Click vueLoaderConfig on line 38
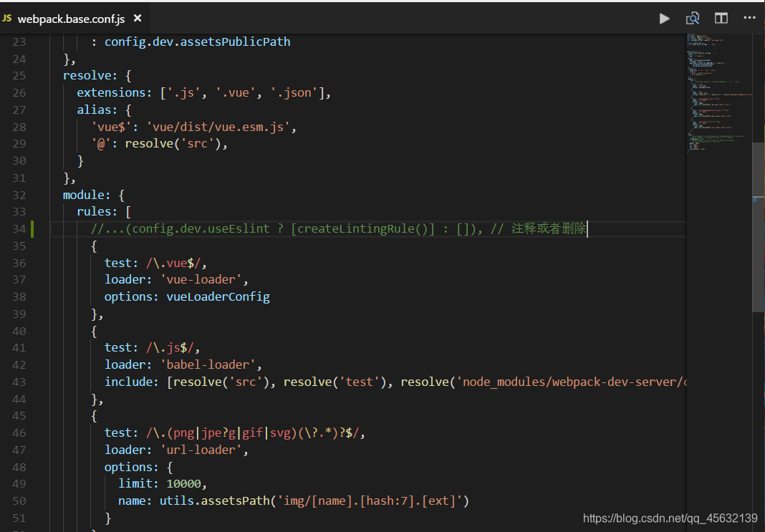765x532 pixels. pos(218,297)
